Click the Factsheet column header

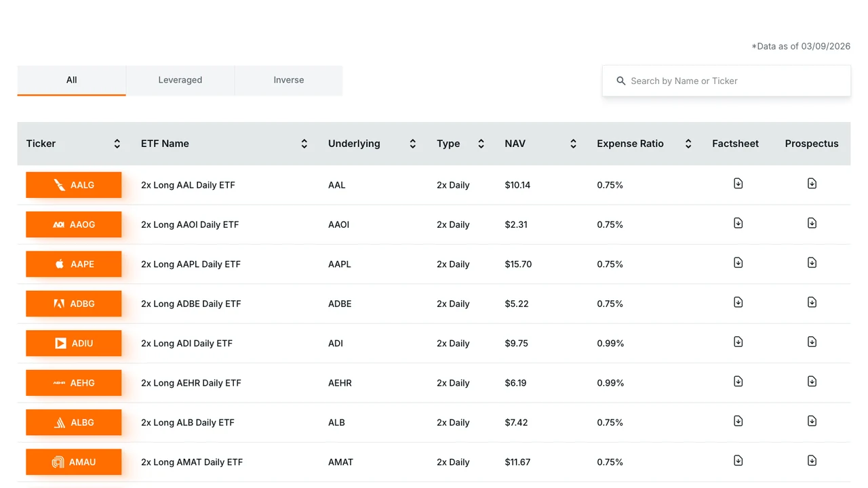[735, 144]
